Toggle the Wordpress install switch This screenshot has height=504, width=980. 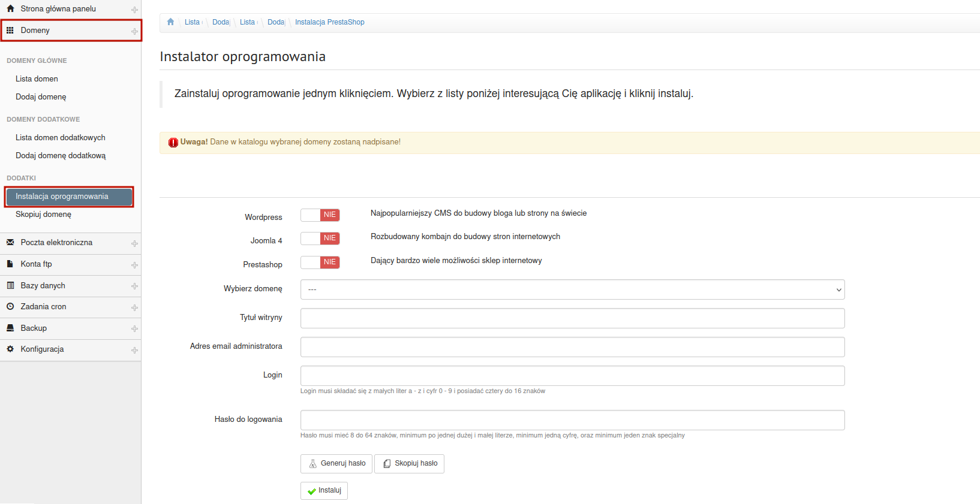point(320,215)
